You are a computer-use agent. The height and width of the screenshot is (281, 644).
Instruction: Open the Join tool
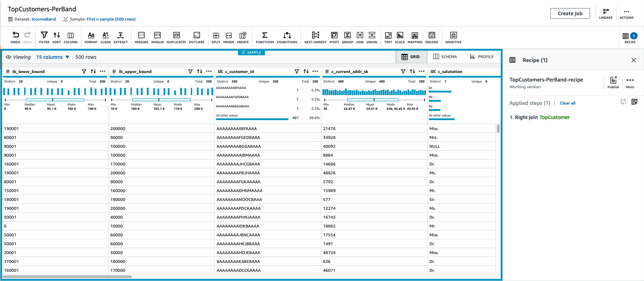[x=360, y=37]
